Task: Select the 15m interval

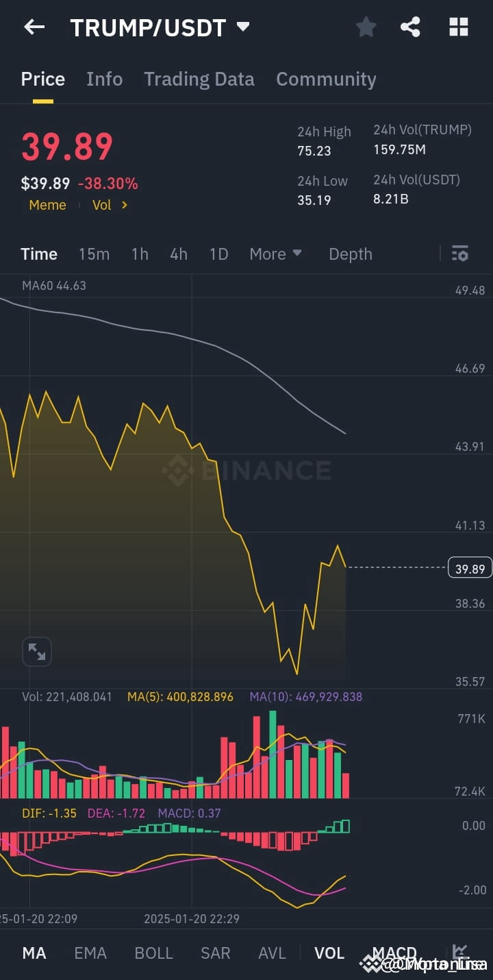Action: 94,254
